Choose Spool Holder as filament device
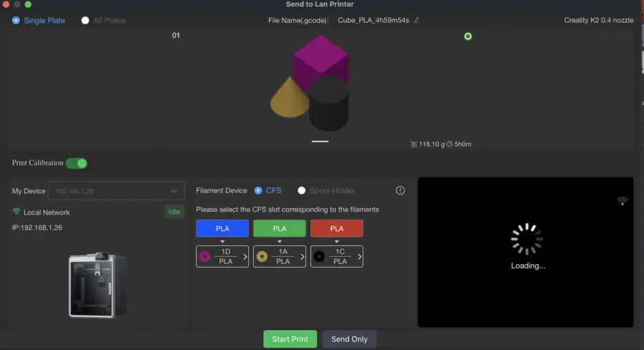The height and width of the screenshot is (350, 644). pos(301,190)
